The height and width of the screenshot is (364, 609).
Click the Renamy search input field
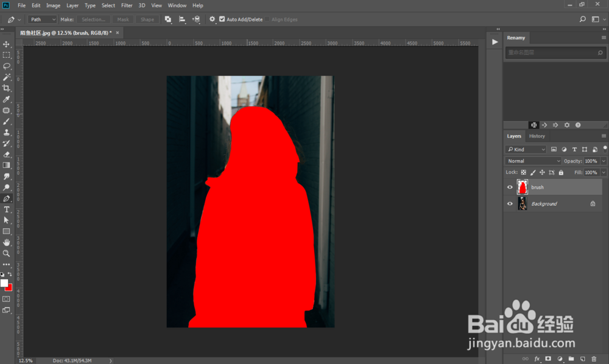(555, 52)
